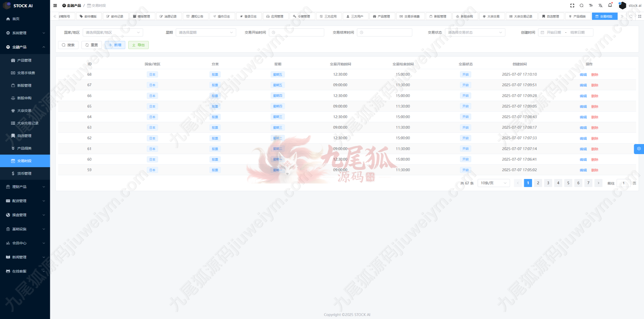Open notifications bell icon
This screenshot has height=319, width=644.
[610, 5]
